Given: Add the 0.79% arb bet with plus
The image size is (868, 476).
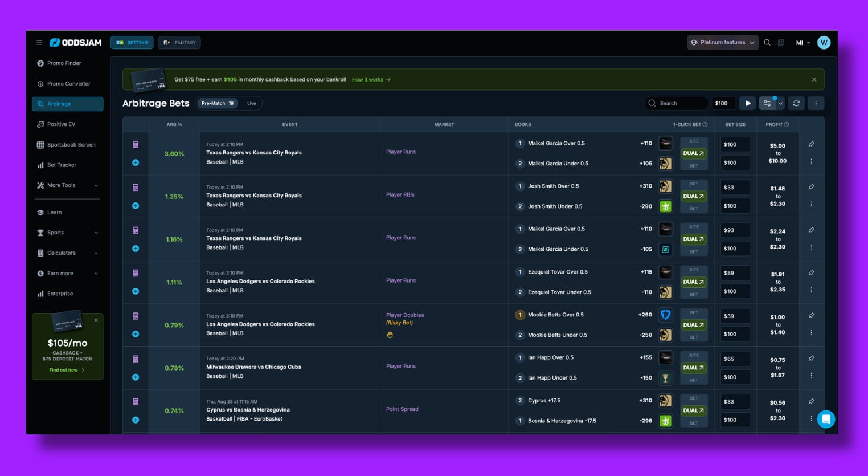Looking at the screenshot, I should click(x=136, y=334).
